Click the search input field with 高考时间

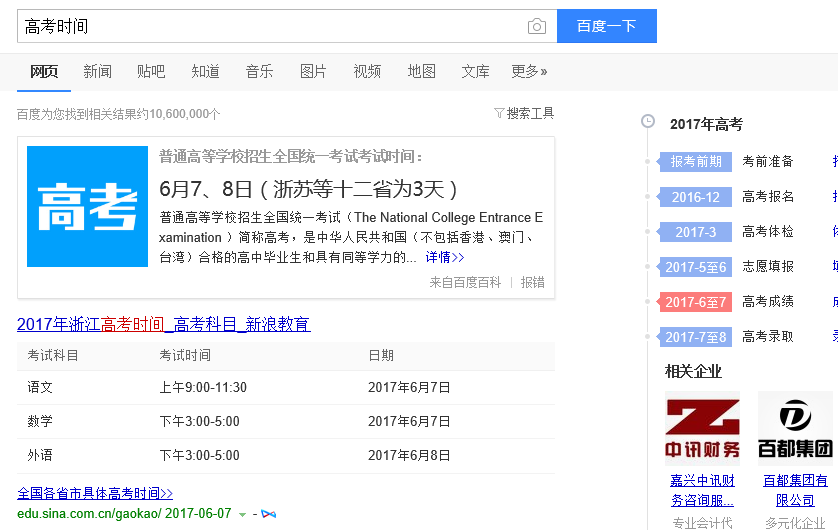tap(270, 27)
